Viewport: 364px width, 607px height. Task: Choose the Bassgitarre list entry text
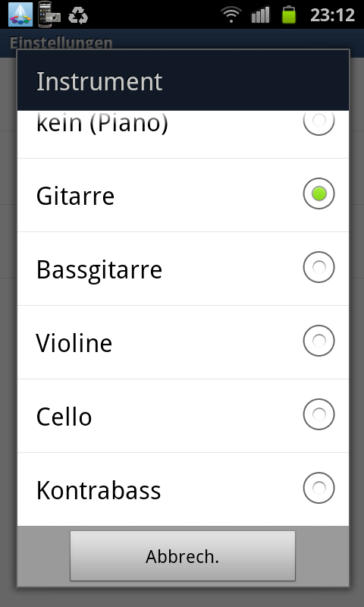tap(99, 270)
